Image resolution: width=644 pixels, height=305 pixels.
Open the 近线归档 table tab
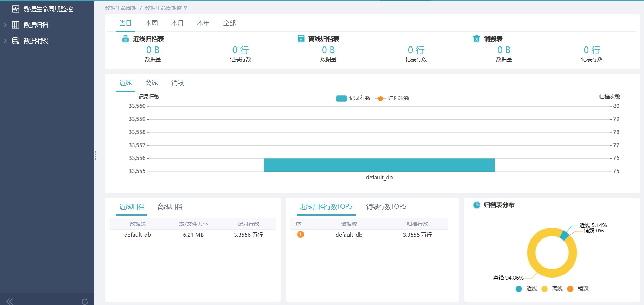click(x=132, y=207)
